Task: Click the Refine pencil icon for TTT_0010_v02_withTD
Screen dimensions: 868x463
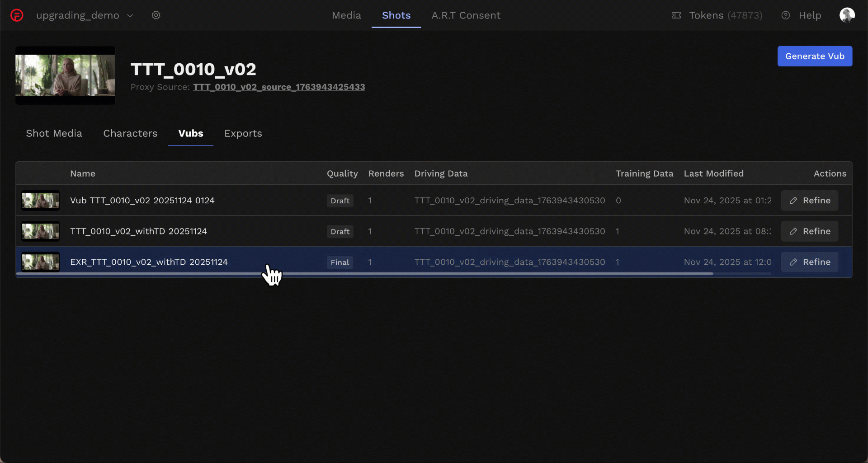Action: point(794,231)
